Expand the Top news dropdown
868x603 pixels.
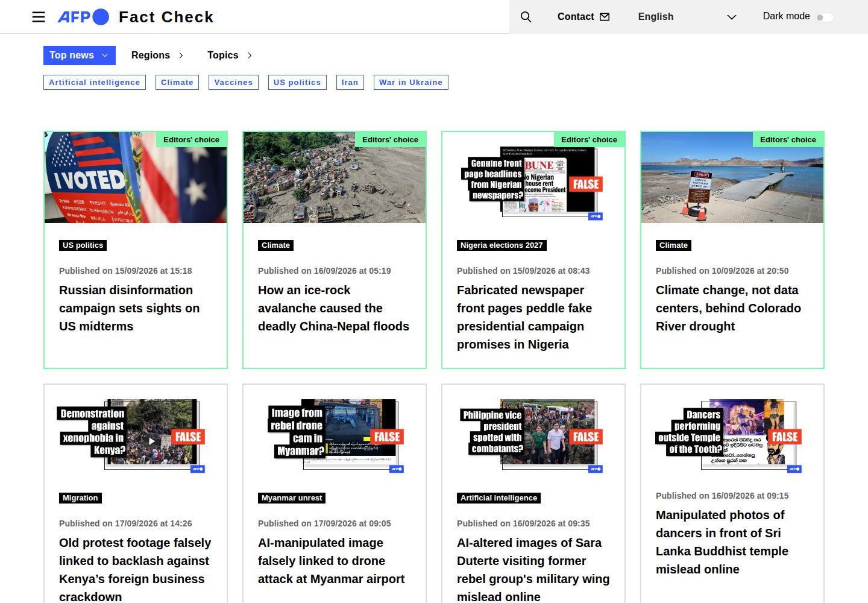click(80, 55)
